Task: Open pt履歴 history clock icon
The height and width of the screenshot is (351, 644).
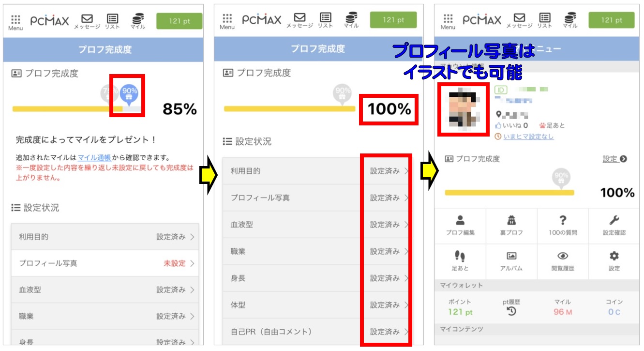Action: 511,311
